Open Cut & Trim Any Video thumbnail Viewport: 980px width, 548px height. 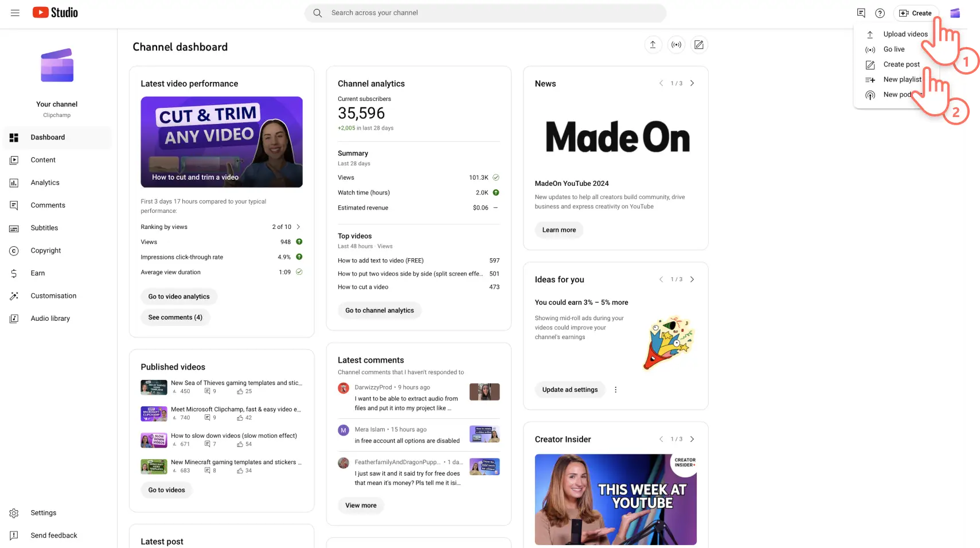[x=222, y=142]
